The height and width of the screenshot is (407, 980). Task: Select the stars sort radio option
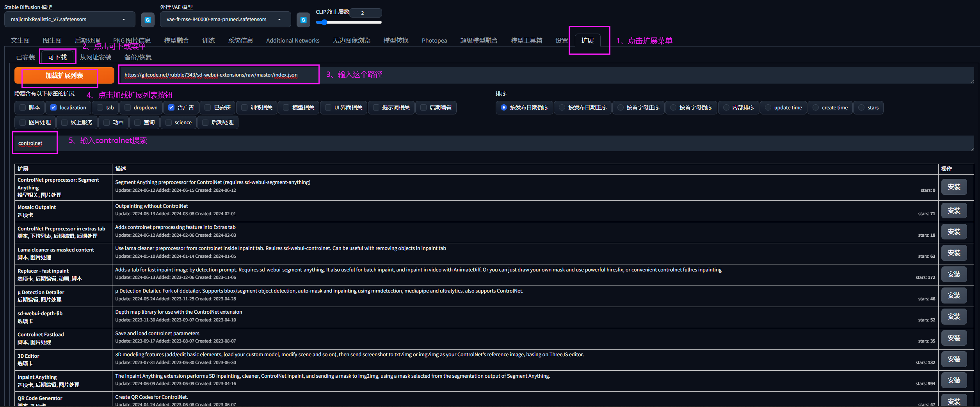[861, 107]
